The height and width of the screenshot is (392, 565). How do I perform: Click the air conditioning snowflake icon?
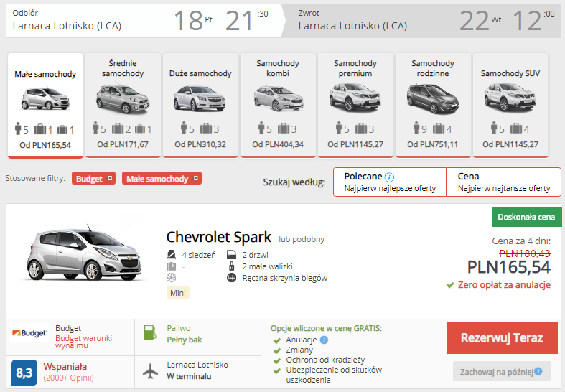pyautogui.click(x=171, y=278)
